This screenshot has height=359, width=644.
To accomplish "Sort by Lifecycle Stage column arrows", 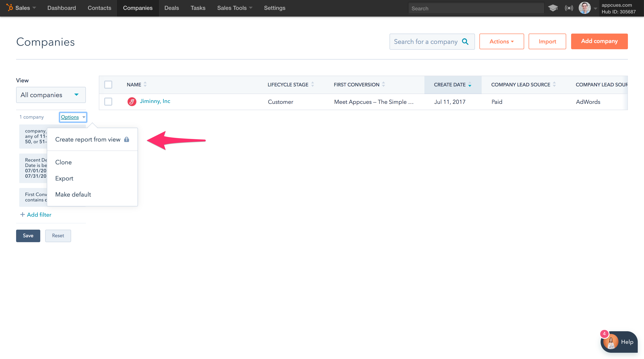I will pos(313,84).
